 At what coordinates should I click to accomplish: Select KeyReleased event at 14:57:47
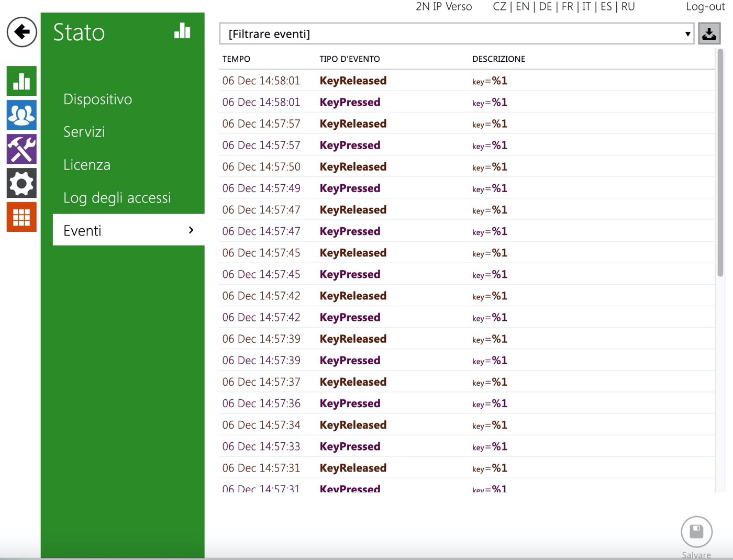[467, 209]
